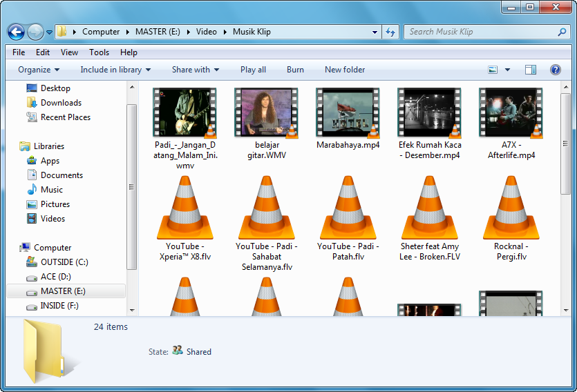Go back using the Back arrow button
The height and width of the screenshot is (392, 577).
[16, 32]
